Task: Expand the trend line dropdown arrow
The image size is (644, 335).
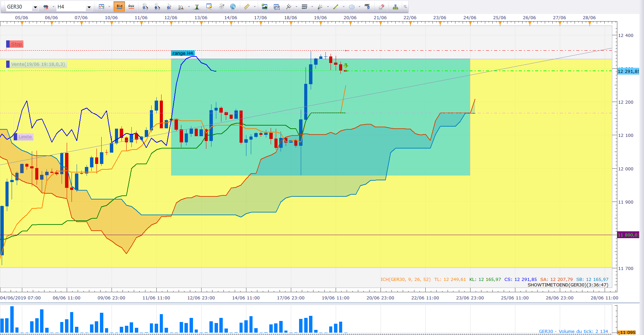Action: [344, 7]
